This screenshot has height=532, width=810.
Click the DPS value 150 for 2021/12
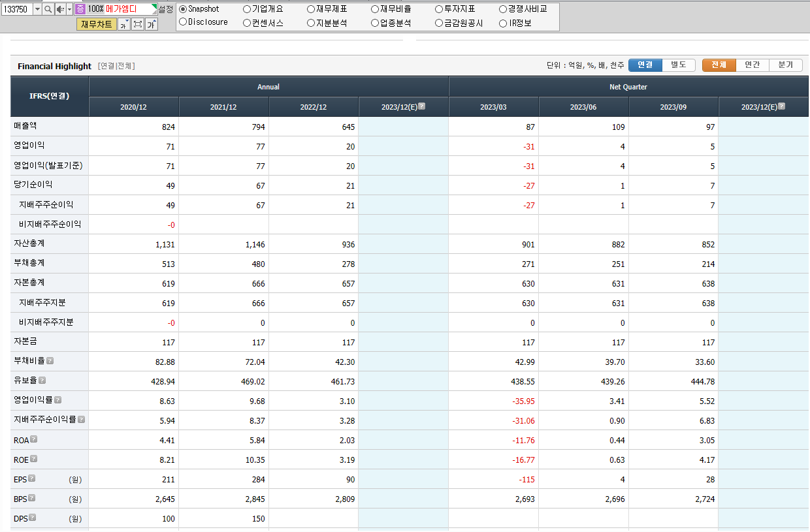point(259,519)
